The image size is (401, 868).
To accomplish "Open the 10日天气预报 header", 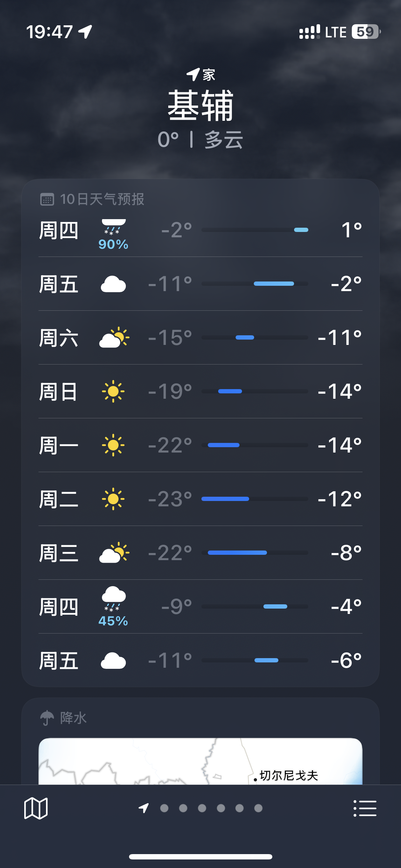I will tap(102, 200).
